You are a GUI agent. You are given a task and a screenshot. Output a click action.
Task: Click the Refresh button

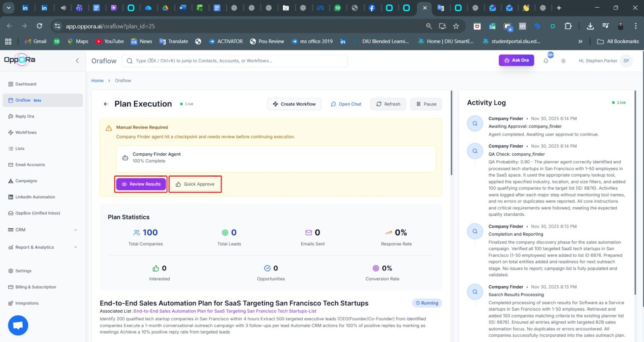tap(388, 104)
